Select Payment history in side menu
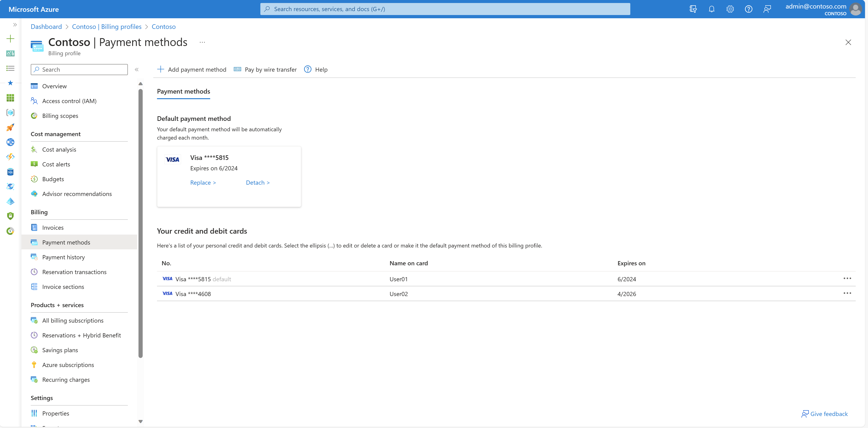Viewport: 868px width, 428px height. click(x=63, y=257)
